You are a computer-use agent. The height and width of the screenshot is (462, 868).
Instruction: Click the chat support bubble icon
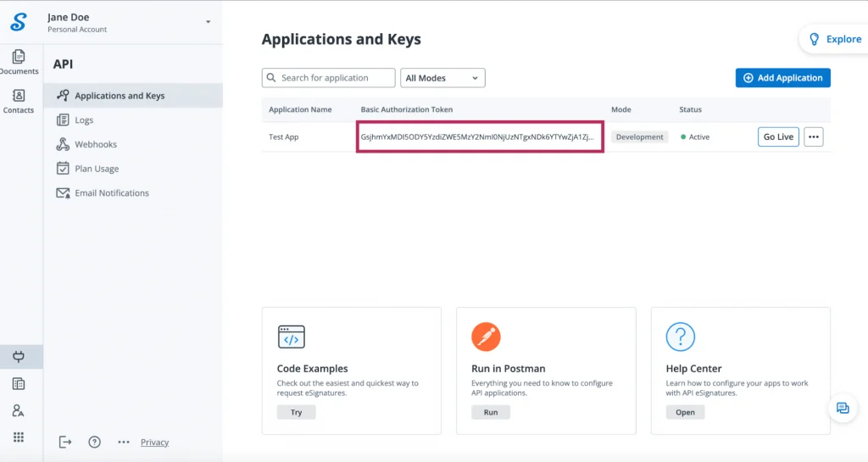843,409
